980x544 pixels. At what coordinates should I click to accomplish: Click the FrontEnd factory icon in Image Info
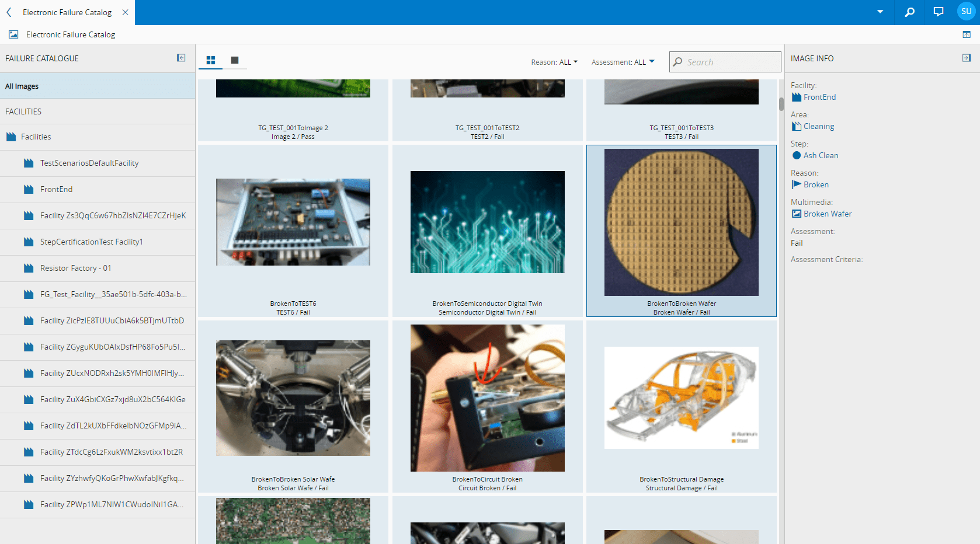[x=797, y=97]
